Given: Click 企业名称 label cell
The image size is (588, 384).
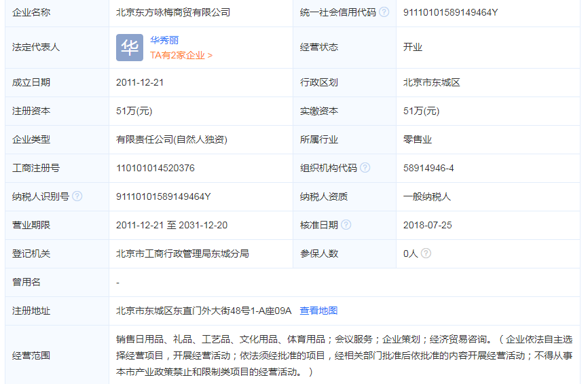Looking at the screenshot, I should 57,12.
